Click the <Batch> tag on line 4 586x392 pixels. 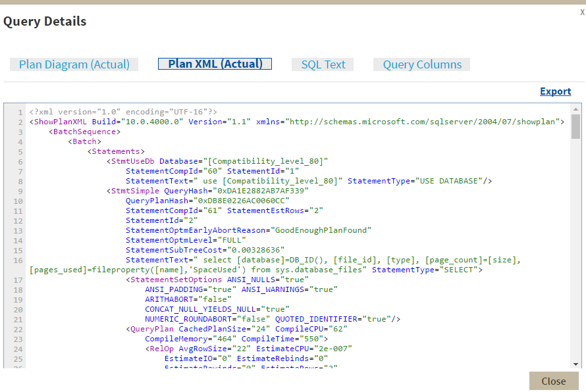[84, 141]
